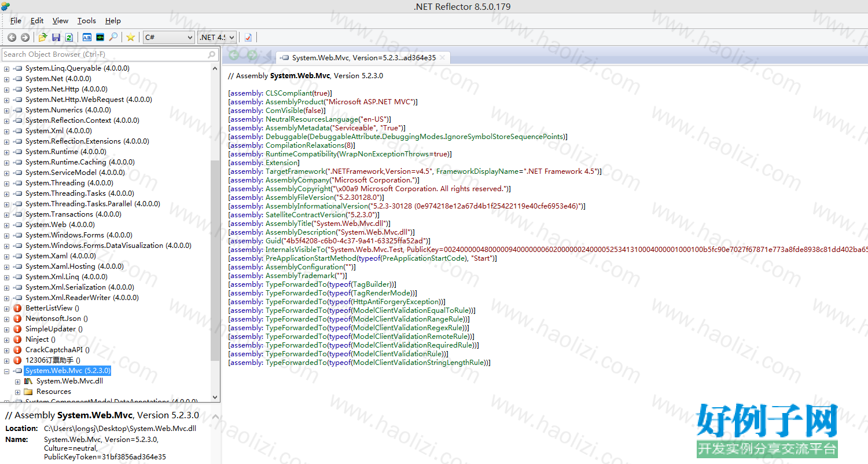868x464 pixels.
Task: Click the Refresh assemblies icon
Action: click(x=69, y=37)
